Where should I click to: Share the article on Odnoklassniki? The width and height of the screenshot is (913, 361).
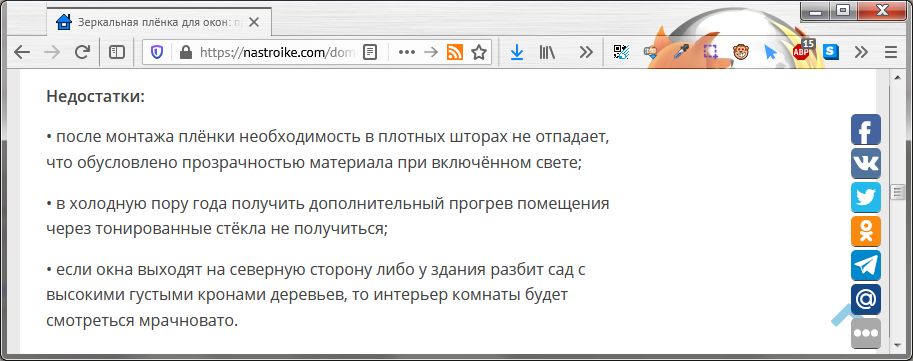[x=866, y=231]
